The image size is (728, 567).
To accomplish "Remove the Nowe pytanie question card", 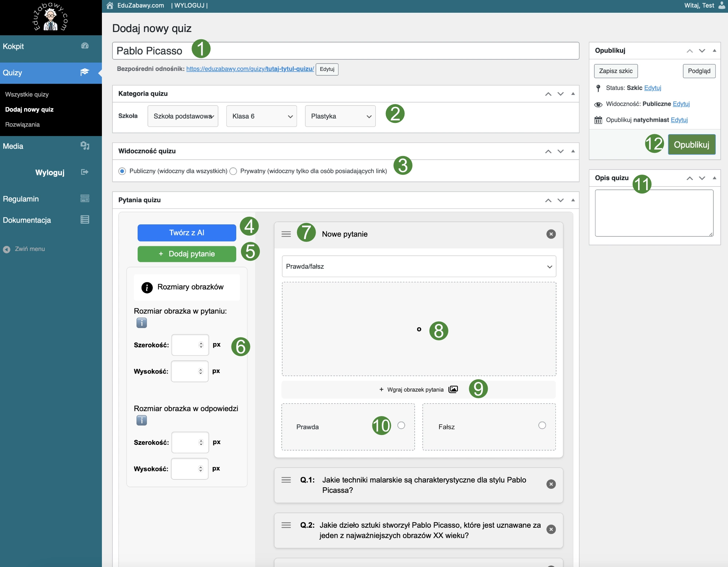I will click(x=551, y=234).
